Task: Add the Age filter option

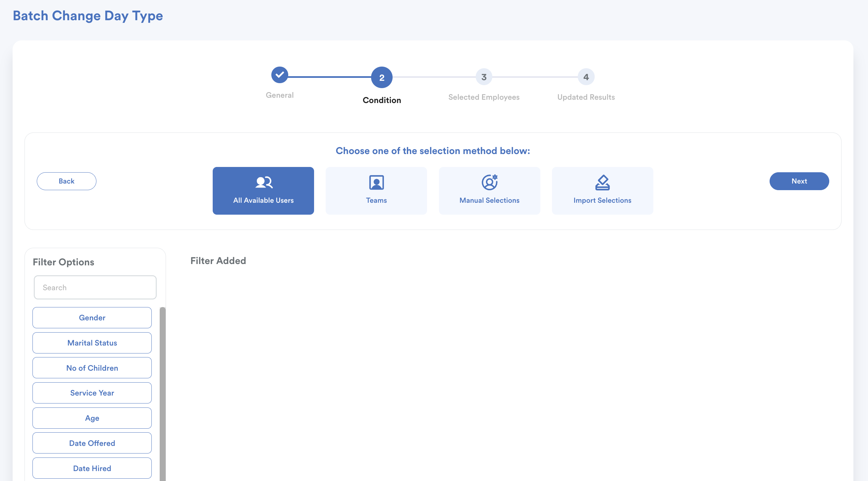Action: (x=92, y=418)
